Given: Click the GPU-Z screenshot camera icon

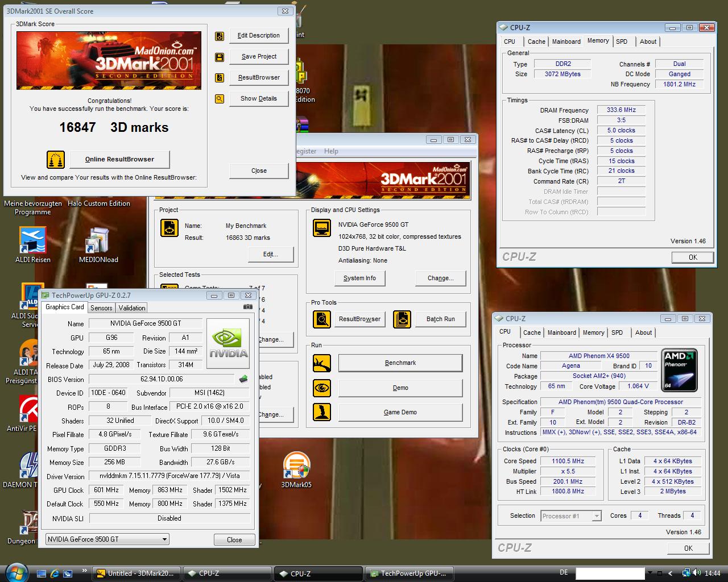Looking at the screenshot, I should click(x=248, y=307).
